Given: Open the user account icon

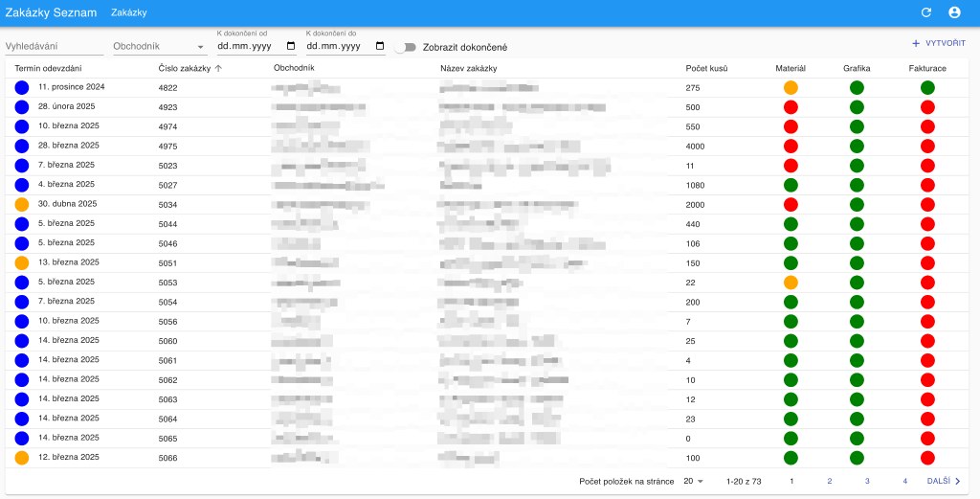Looking at the screenshot, I should click(x=954, y=12).
